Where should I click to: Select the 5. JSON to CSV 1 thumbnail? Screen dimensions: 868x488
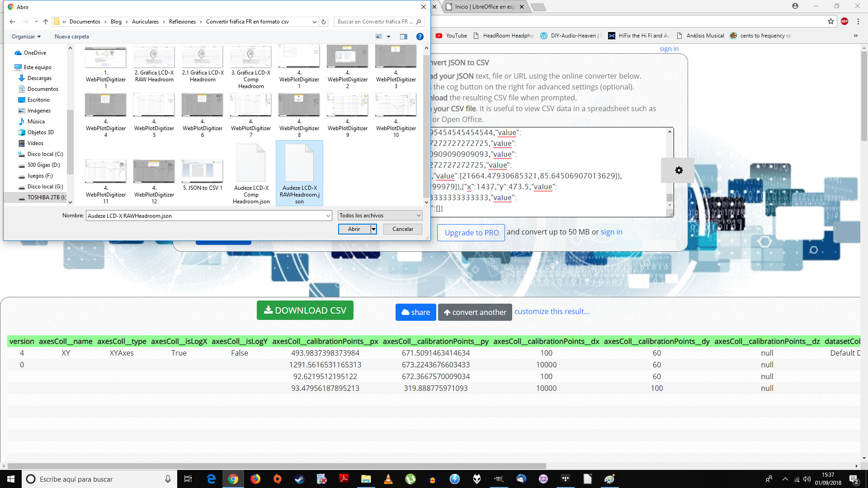tap(203, 174)
